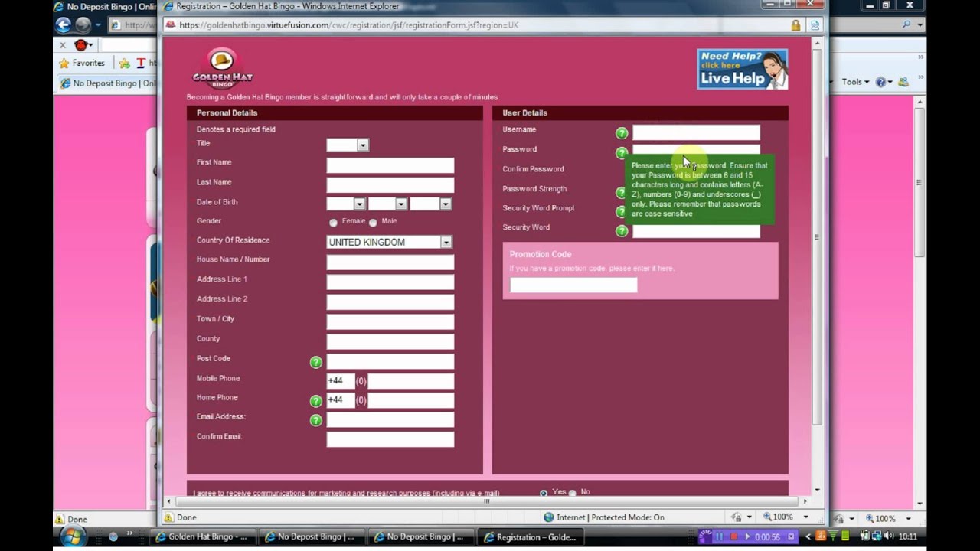This screenshot has height=551, width=980.
Task: Click the Last Name field
Action: click(x=390, y=185)
